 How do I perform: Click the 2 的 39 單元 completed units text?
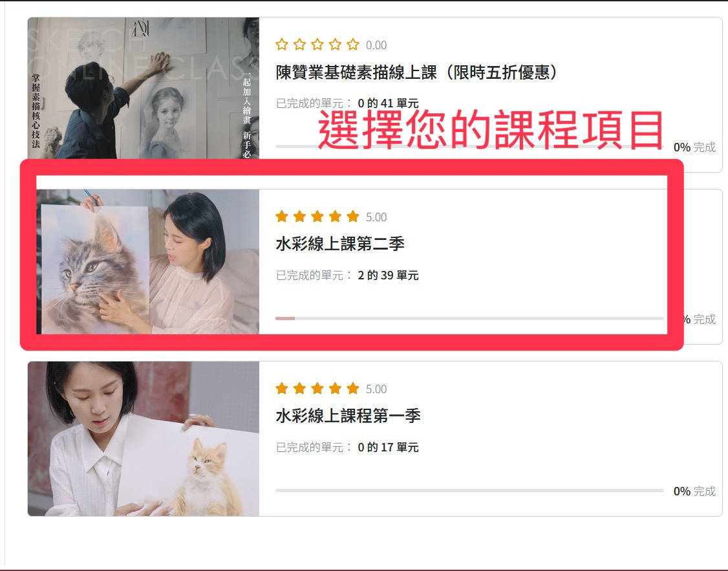[x=388, y=275]
